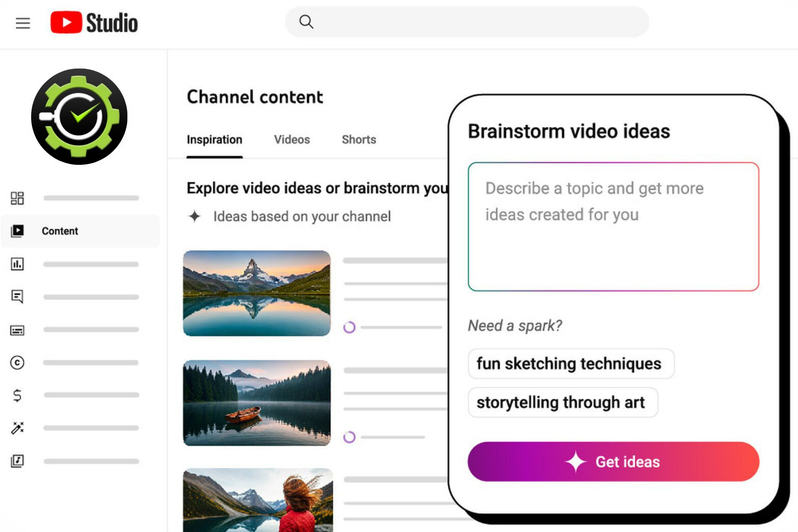The height and width of the screenshot is (532, 798).
Task: Click in the Describe a topic text box
Action: pyautogui.click(x=613, y=227)
